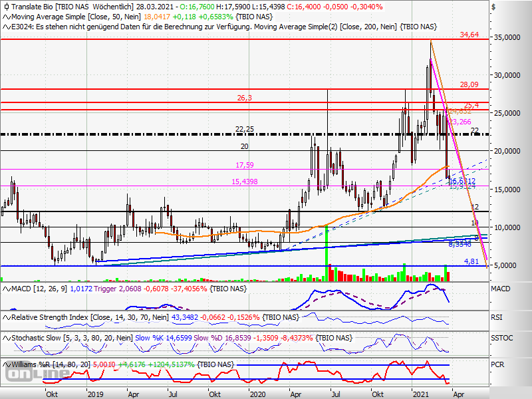Click the icon beside Relative Strength Index label
The width and height of the screenshot is (532, 399).
tap(5, 318)
